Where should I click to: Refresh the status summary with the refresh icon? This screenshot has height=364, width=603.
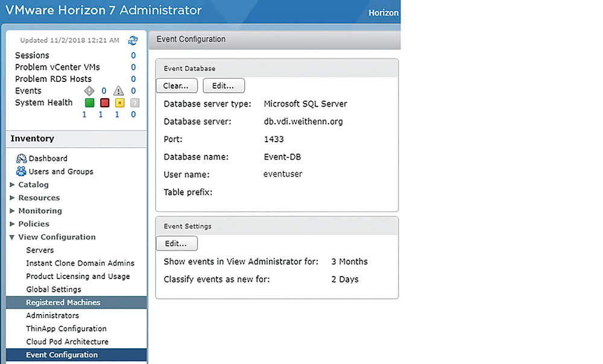coord(133,40)
